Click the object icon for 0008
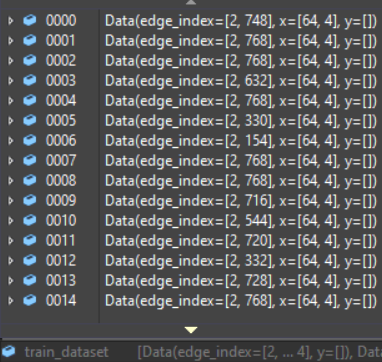 (x=30, y=181)
